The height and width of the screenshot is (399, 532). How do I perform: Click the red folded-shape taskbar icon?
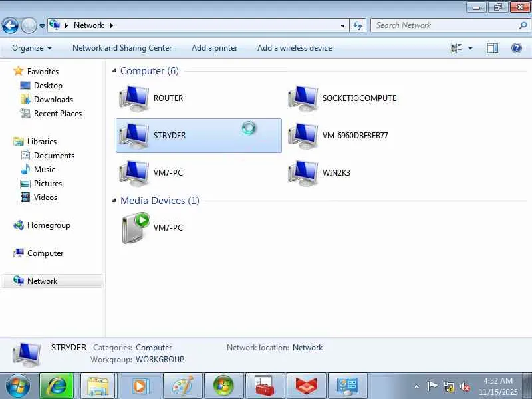click(307, 386)
